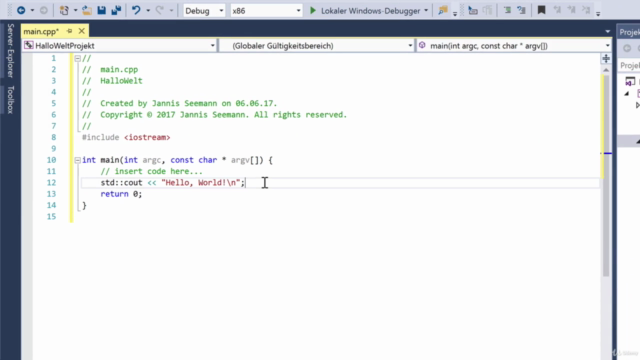Click the '#include <iostream>' line
Viewport: 640px width, 360px height.
126,138
